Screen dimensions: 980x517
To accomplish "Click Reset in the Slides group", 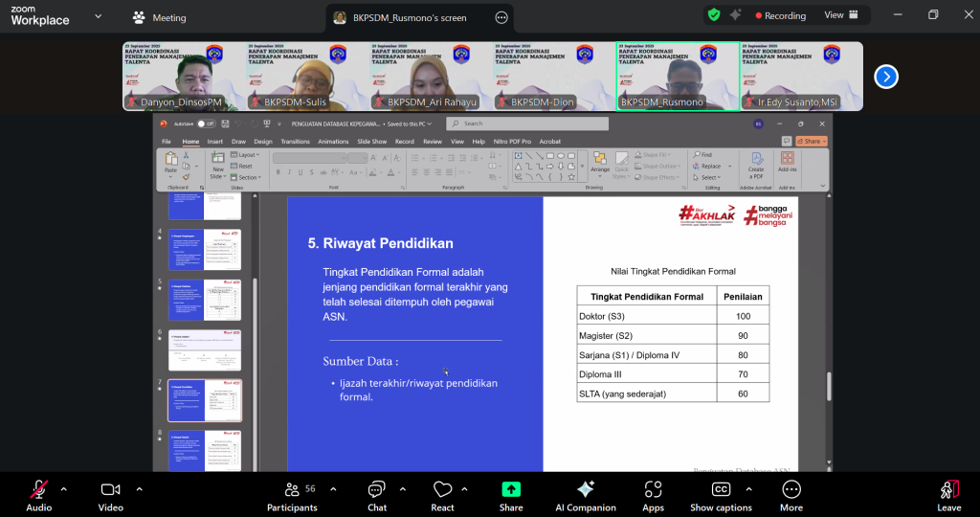I will [241, 167].
